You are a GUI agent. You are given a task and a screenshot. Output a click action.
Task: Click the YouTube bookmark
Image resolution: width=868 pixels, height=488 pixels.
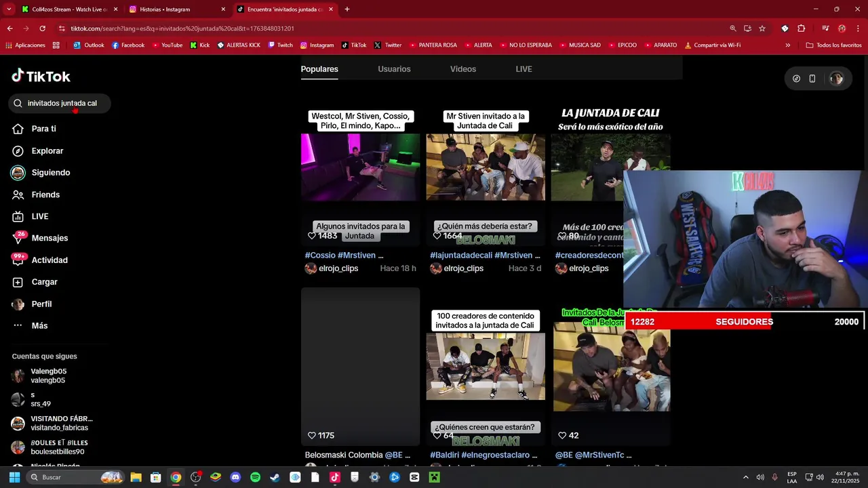pyautogui.click(x=167, y=45)
